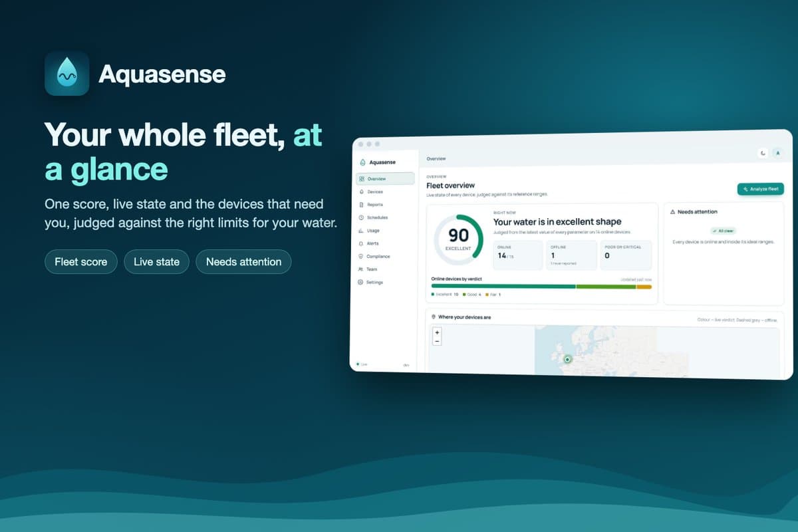Zoom in on the map with plus button
The image size is (798, 532).
coord(437,332)
